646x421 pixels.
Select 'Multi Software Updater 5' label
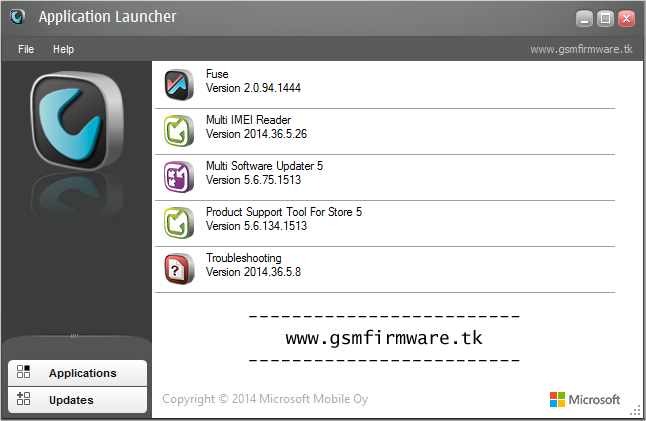(264, 166)
